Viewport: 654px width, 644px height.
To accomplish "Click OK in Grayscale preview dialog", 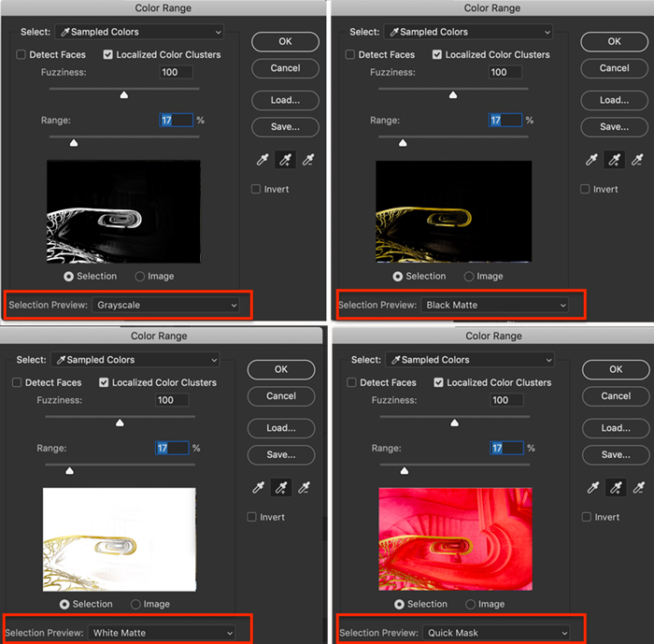I will pos(285,42).
